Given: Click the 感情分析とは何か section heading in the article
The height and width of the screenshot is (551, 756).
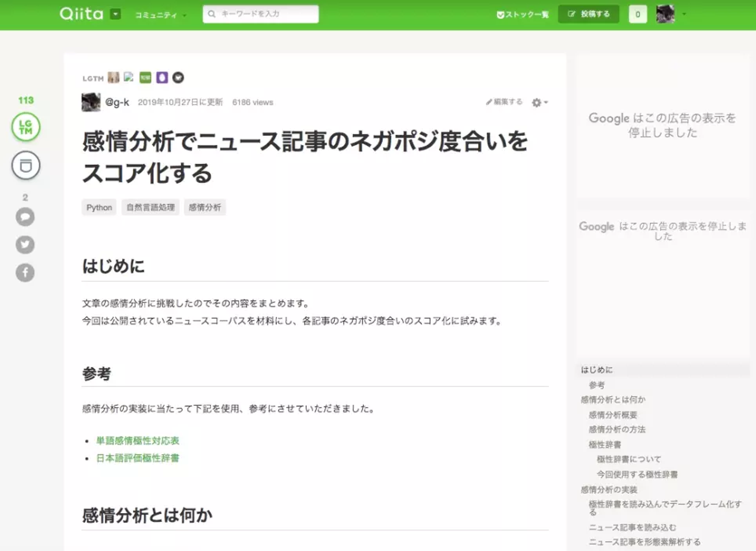Looking at the screenshot, I should point(147,515).
